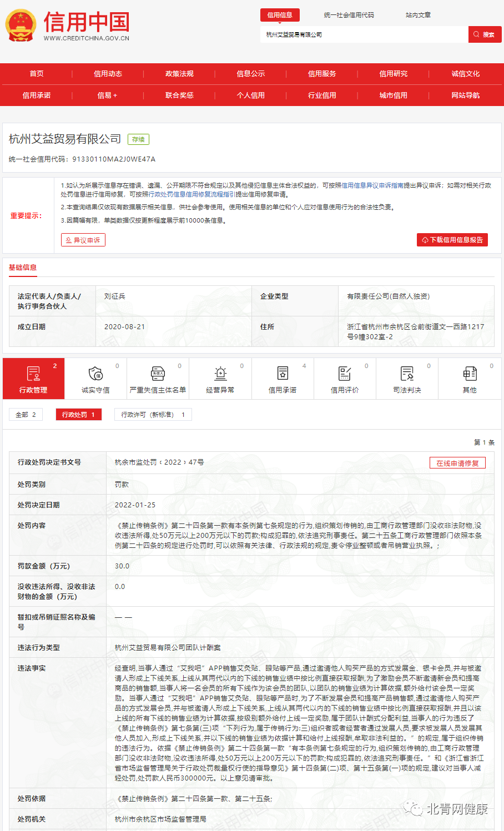Select credit code 91330110MA2J0WE47A text

(x=114, y=159)
